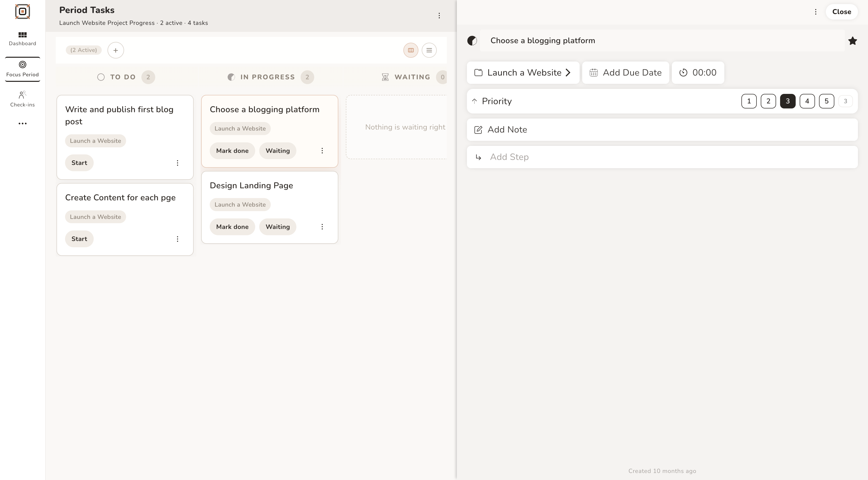This screenshot has height=480, width=868.
Task: Click the Period Tasks heading
Action: point(87,10)
